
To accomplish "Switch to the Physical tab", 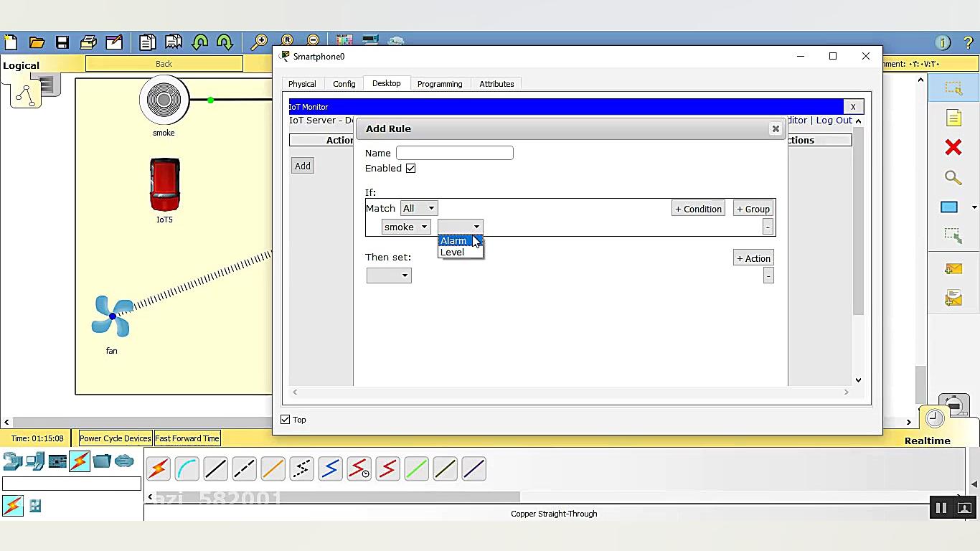I will click(x=302, y=84).
